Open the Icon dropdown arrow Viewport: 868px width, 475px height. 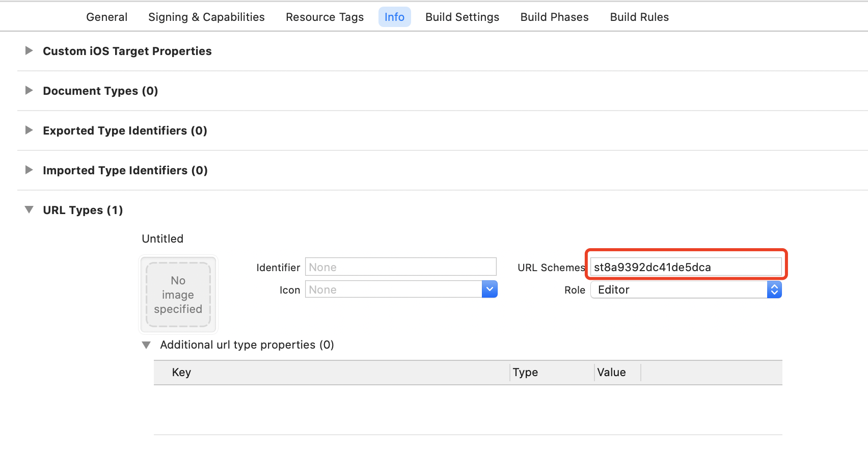(490, 289)
